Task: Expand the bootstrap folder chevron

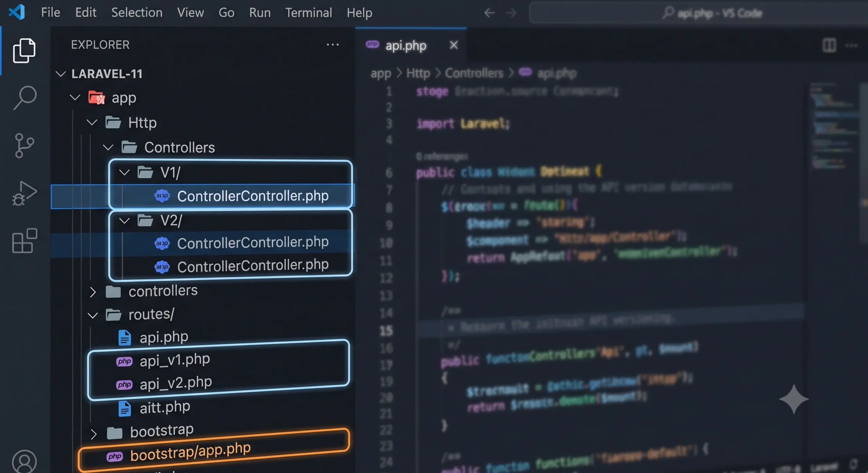Action: (x=94, y=434)
